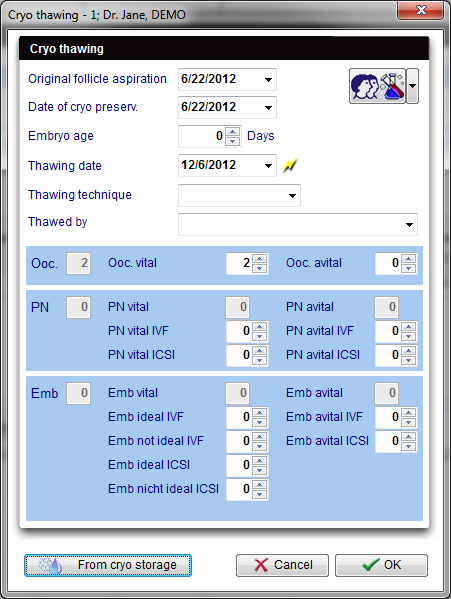Open Original follicle aspiration date dropdown
The width and height of the screenshot is (451, 599).
click(x=268, y=79)
